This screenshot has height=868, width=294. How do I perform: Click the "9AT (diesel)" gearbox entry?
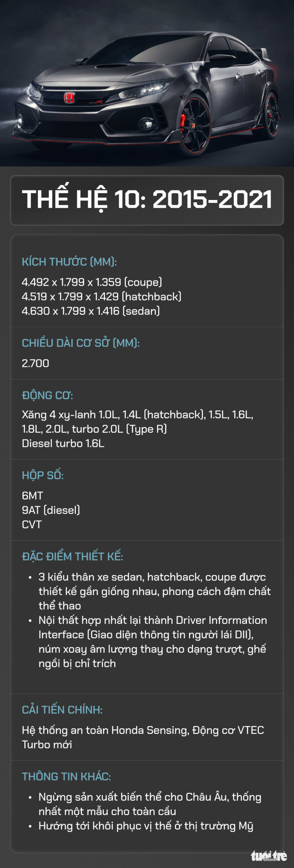(x=51, y=510)
